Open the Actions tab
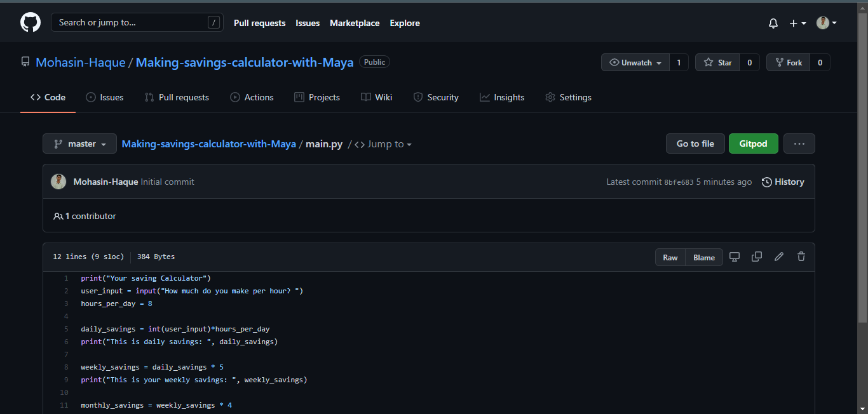 click(x=252, y=97)
